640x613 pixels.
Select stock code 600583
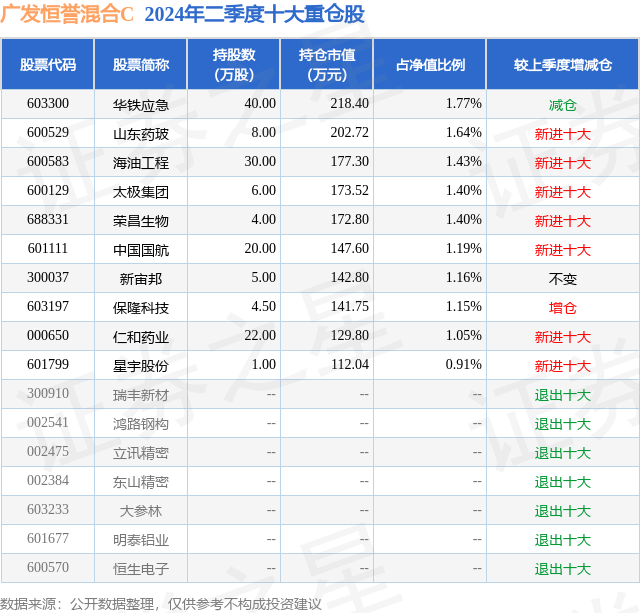pyautogui.click(x=48, y=162)
